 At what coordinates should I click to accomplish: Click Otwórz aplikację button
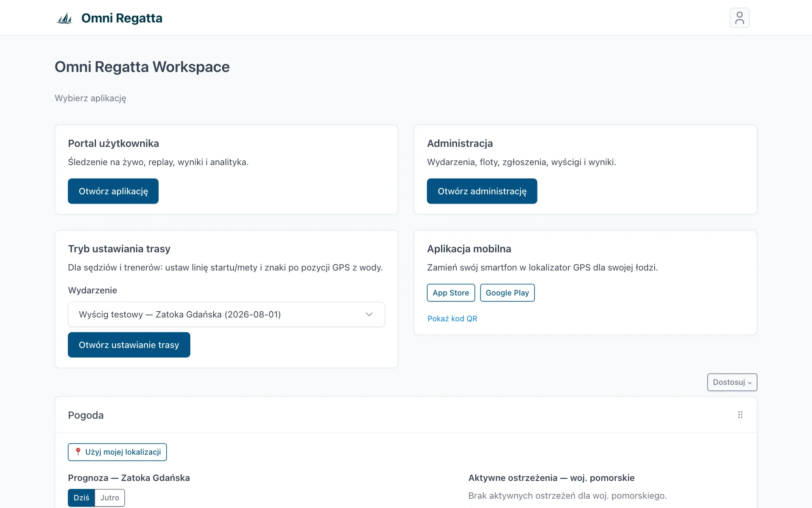pos(113,191)
